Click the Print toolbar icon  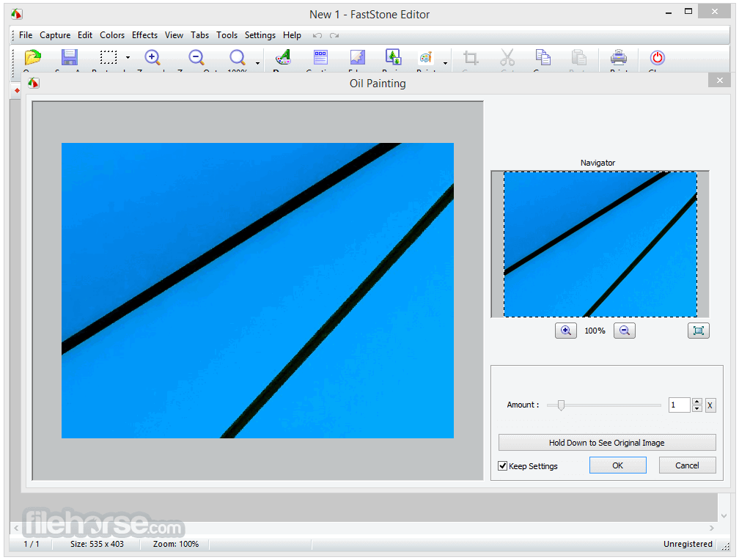(619, 58)
